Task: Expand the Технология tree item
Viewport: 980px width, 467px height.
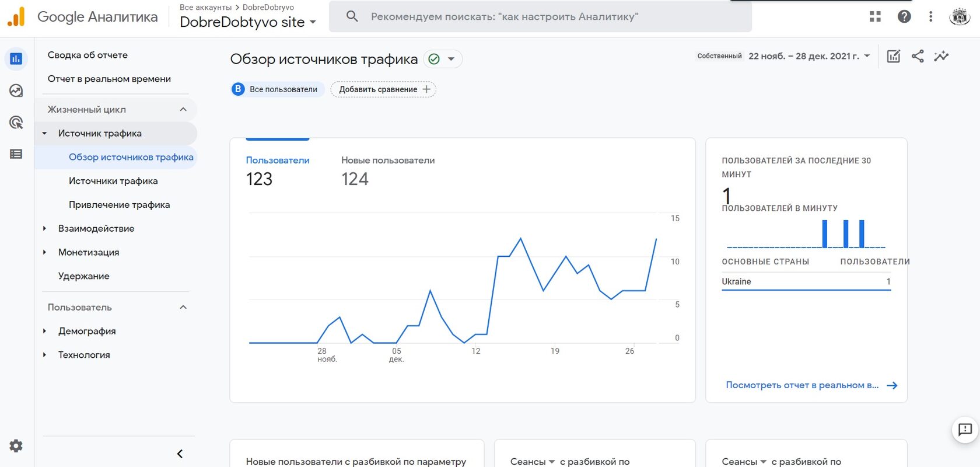Action: [x=44, y=355]
